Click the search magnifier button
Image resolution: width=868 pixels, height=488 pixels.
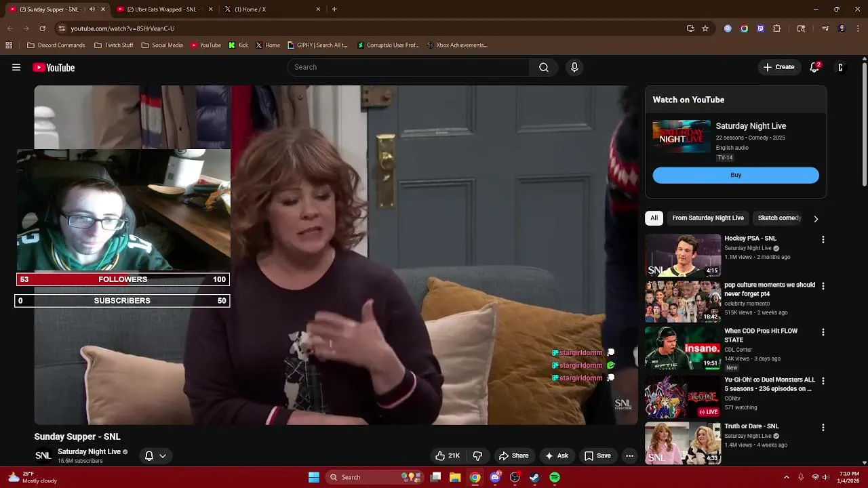pos(544,67)
